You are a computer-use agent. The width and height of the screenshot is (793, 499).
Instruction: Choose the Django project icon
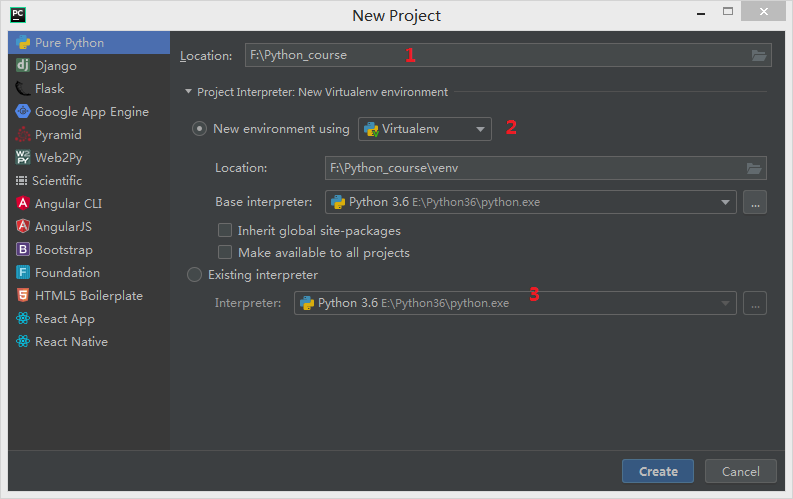[x=23, y=65]
